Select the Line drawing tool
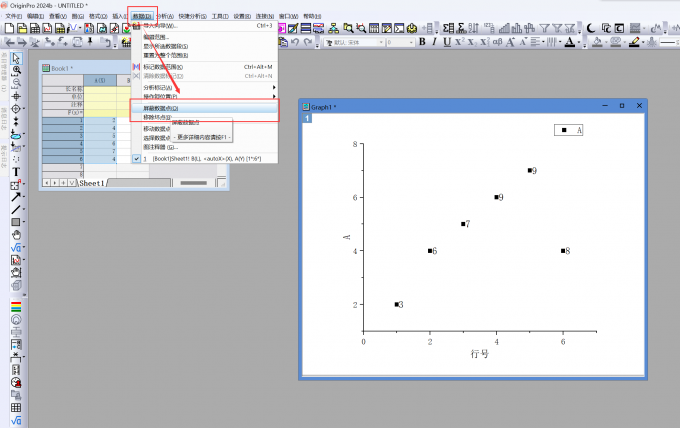The image size is (680, 428). pos(16,210)
